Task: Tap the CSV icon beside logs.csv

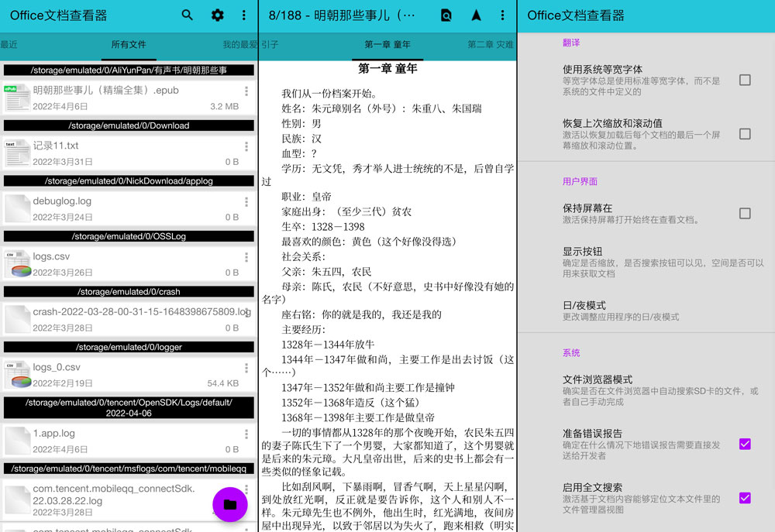Action: [17, 264]
